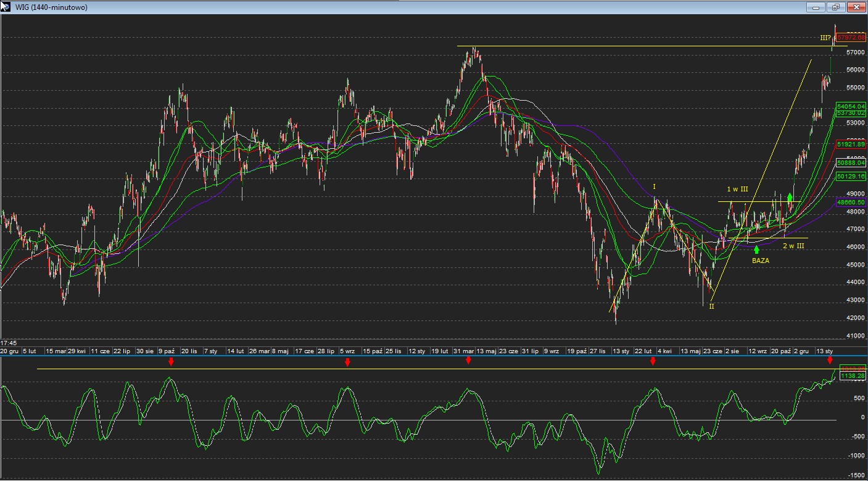Image resolution: width=868 pixels, height=481 pixels.
Task: Pick the red arrow beside "31 mar"
Action: [x=468, y=360]
